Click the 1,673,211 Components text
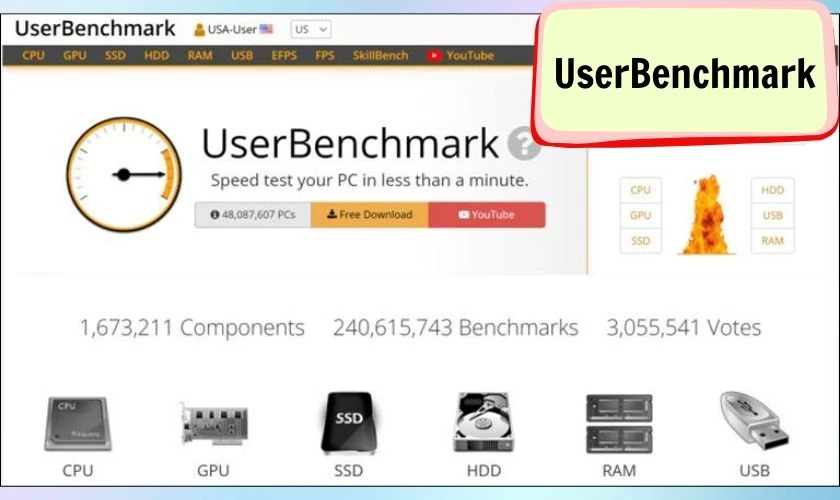The width and height of the screenshot is (840, 500). click(192, 327)
